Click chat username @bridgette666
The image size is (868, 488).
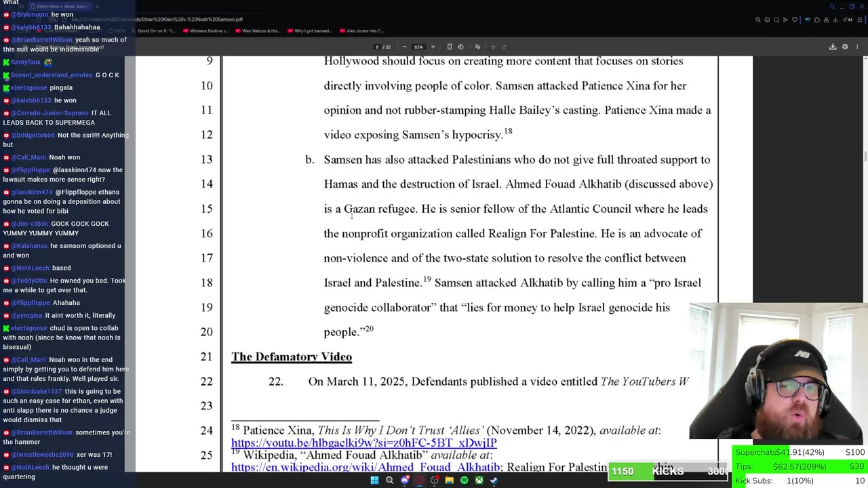coord(33,136)
